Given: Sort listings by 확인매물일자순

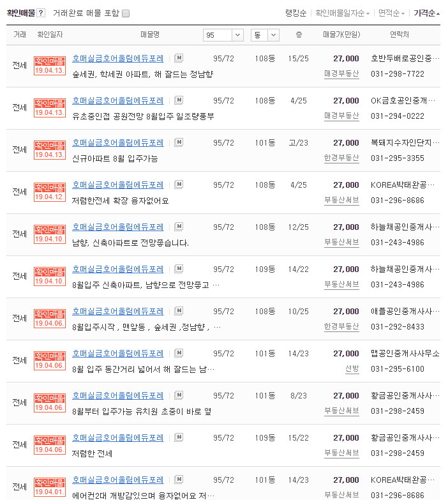Looking at the screenshot, I should coord(342,13).
